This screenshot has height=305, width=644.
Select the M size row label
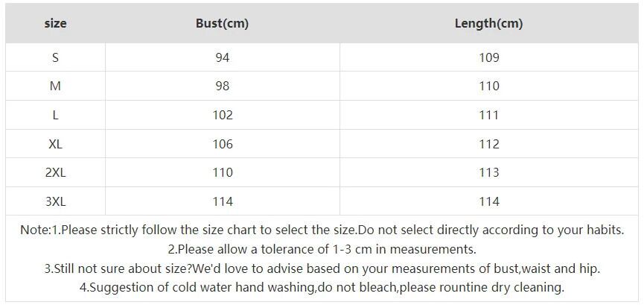55,86
